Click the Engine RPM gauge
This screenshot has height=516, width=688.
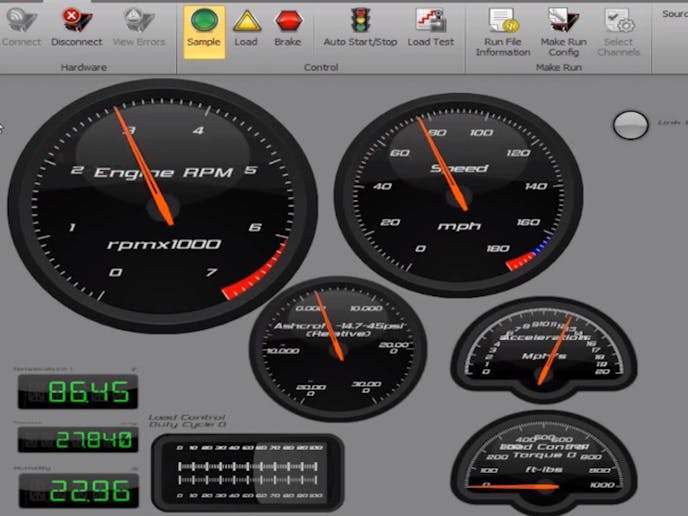pos(161,205)
